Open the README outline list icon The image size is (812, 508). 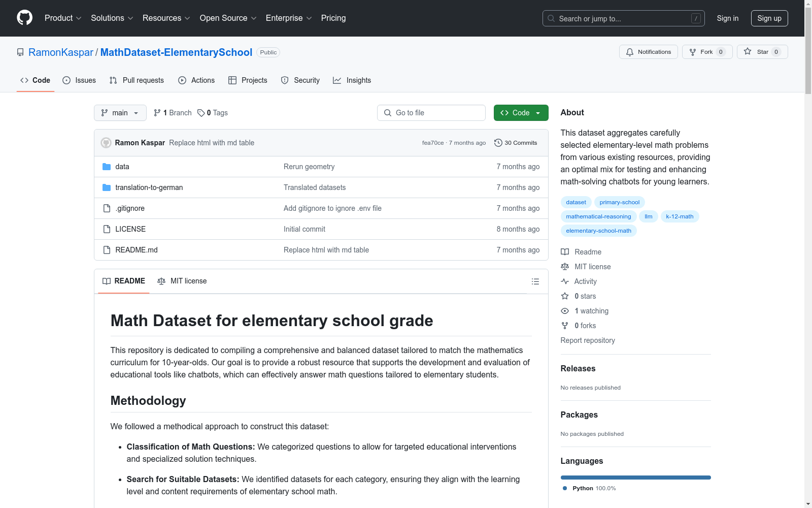[535, 281]
